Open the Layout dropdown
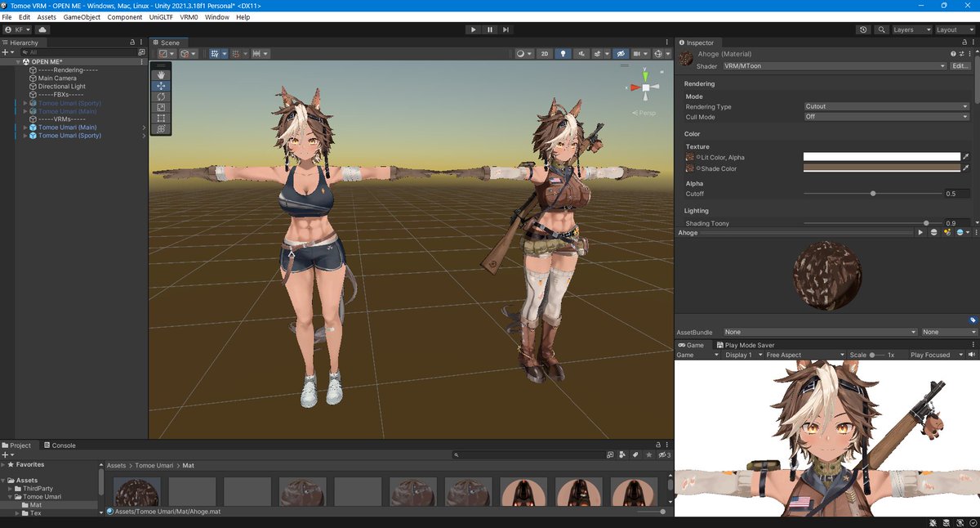Viewport: 980px width, 528px height. click(x=955, y=29)
